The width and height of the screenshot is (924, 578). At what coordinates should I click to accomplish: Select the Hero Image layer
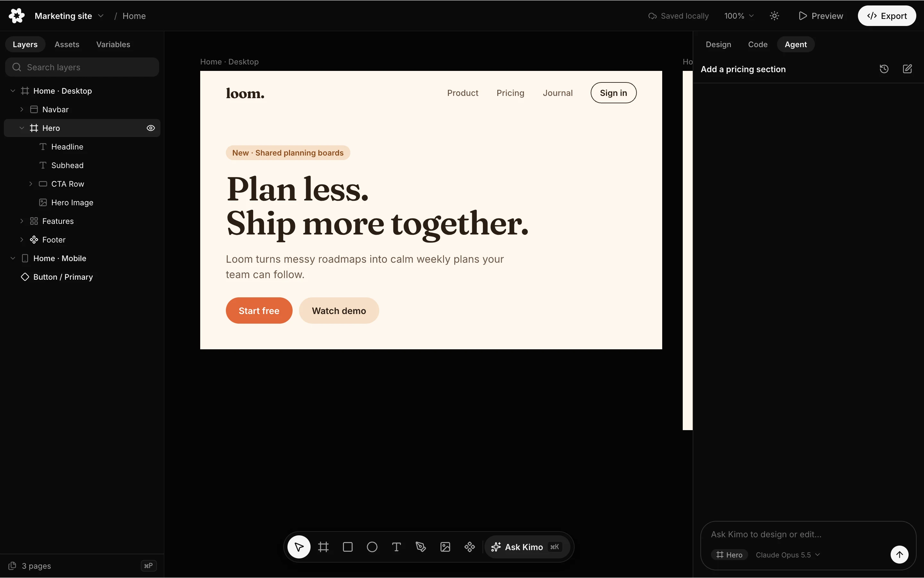82,203
